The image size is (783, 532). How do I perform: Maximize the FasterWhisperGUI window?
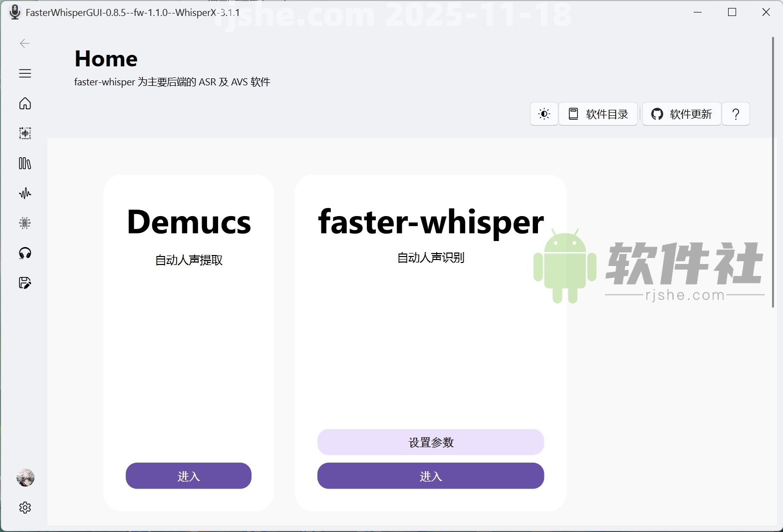pyautogui.click(x=732, y=12)
